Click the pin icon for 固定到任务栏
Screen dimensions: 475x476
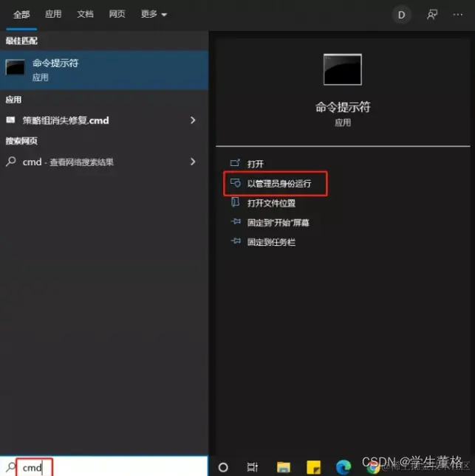tap(236, 241)
